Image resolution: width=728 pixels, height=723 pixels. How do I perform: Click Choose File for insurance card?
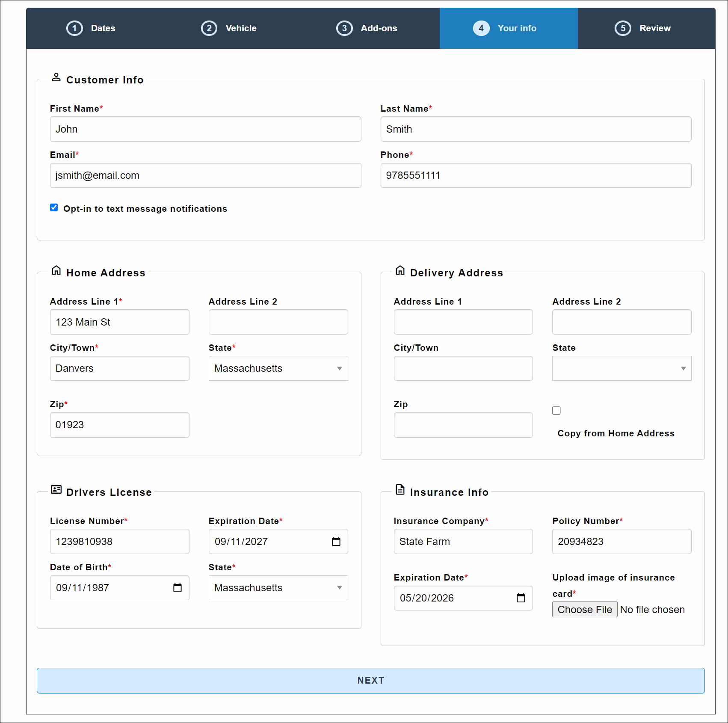[x=584, y=610]
